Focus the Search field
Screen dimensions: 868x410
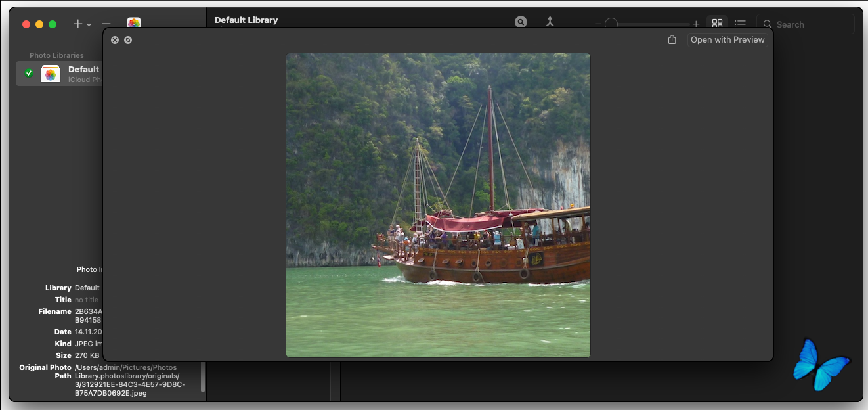pos(806,24)
